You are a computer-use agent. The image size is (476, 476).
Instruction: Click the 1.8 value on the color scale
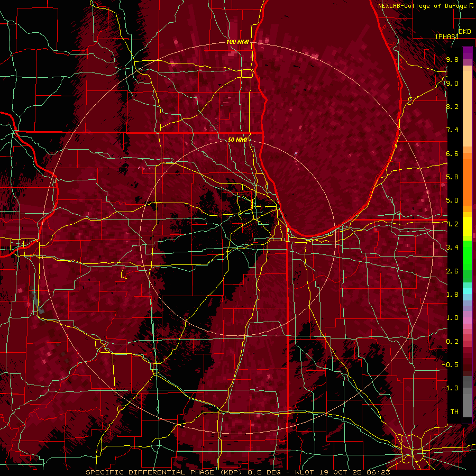click(x=452, y=295)
